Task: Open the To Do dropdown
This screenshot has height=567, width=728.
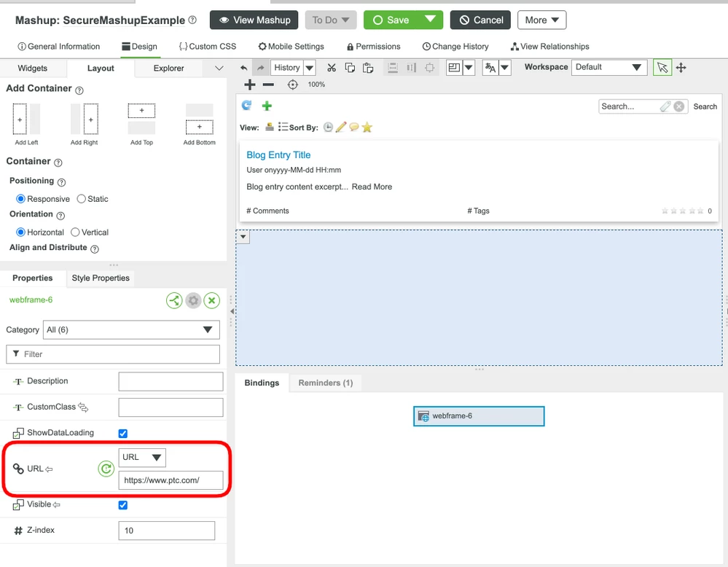Action: tap(331, 20)
